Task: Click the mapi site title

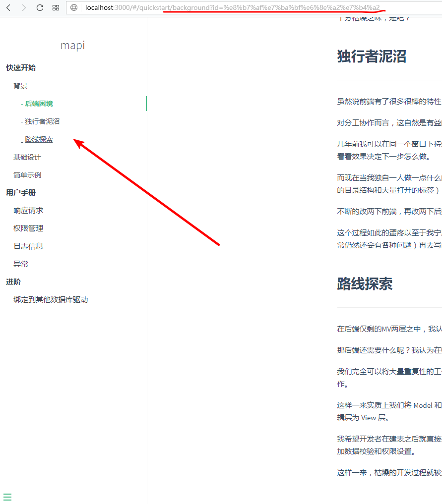Action: coord(73,45)
